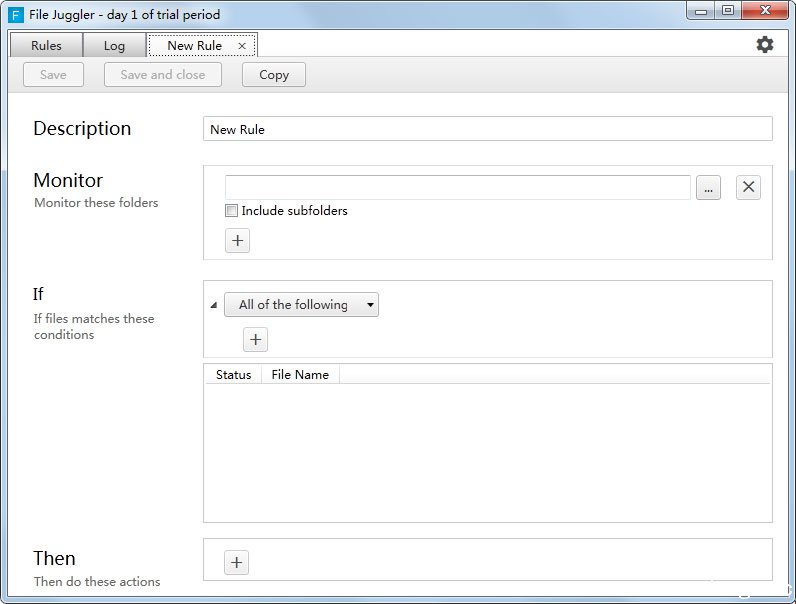Browse for a folder with the ellipsis button
Screen dimensions: 796x604
[708, 188]
